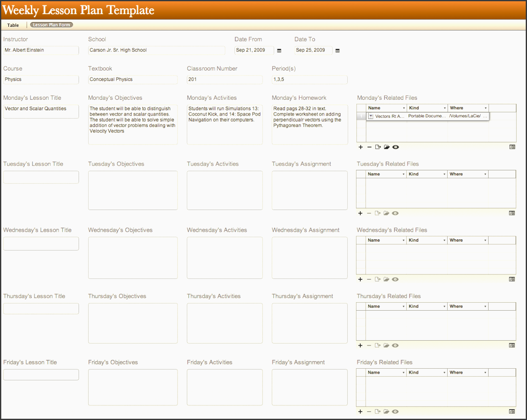The width and height of the screenshot is (527, 420).
Task: Remove selected file from Monday's Related Files
Action: pos(369,147)
